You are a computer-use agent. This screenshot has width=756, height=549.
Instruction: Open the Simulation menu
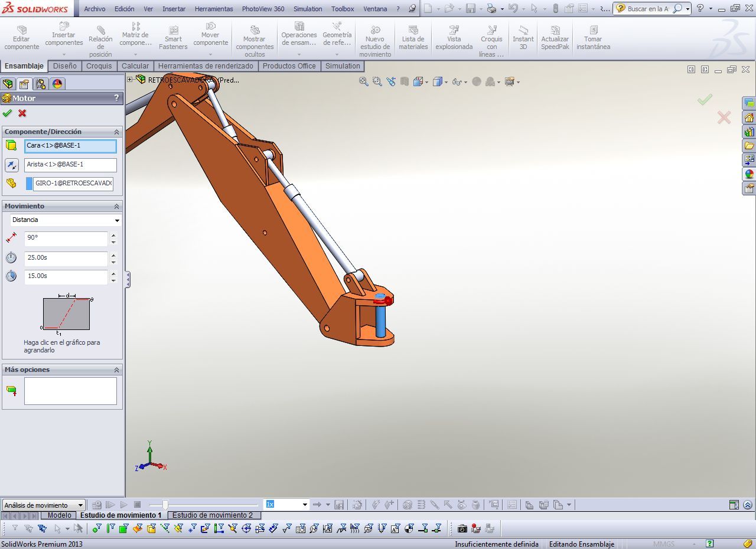pyautogui.click(x=308, y=9)
